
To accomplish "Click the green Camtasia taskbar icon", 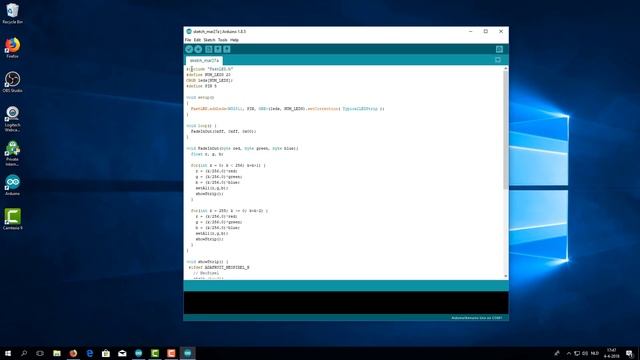I will coord(155,353).
